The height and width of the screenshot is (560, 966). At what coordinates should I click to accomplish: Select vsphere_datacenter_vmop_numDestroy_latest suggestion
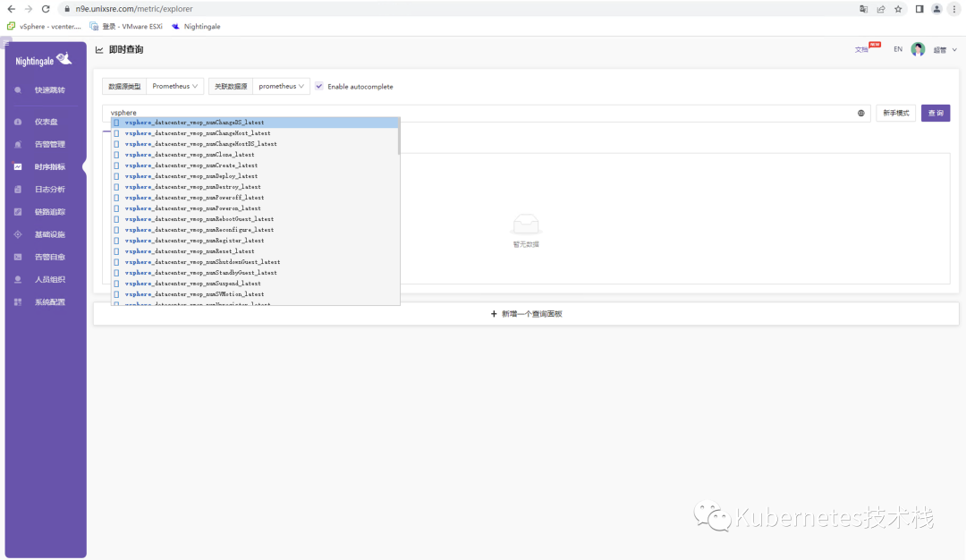[x=254, y=187]
